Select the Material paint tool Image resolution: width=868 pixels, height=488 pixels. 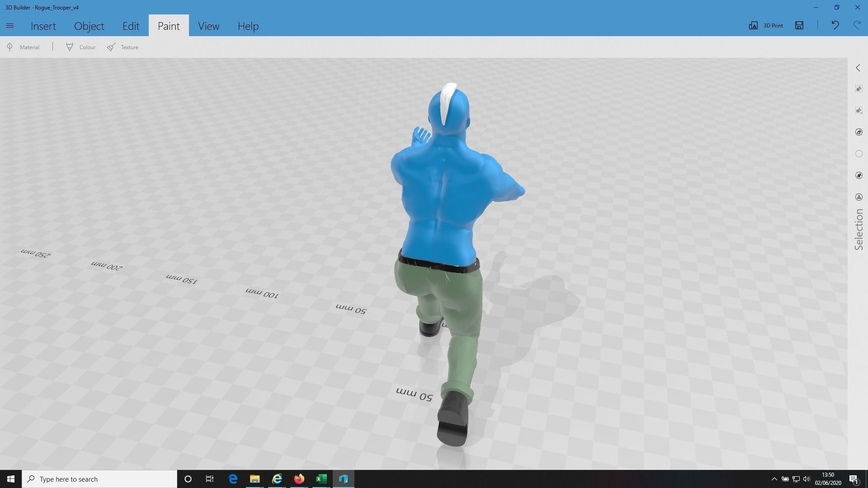tap(24, 47)
